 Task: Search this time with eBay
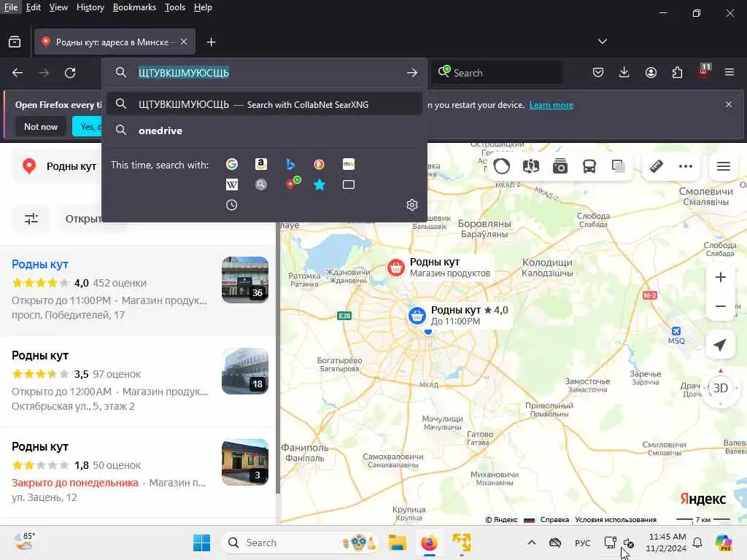(349, 164)
